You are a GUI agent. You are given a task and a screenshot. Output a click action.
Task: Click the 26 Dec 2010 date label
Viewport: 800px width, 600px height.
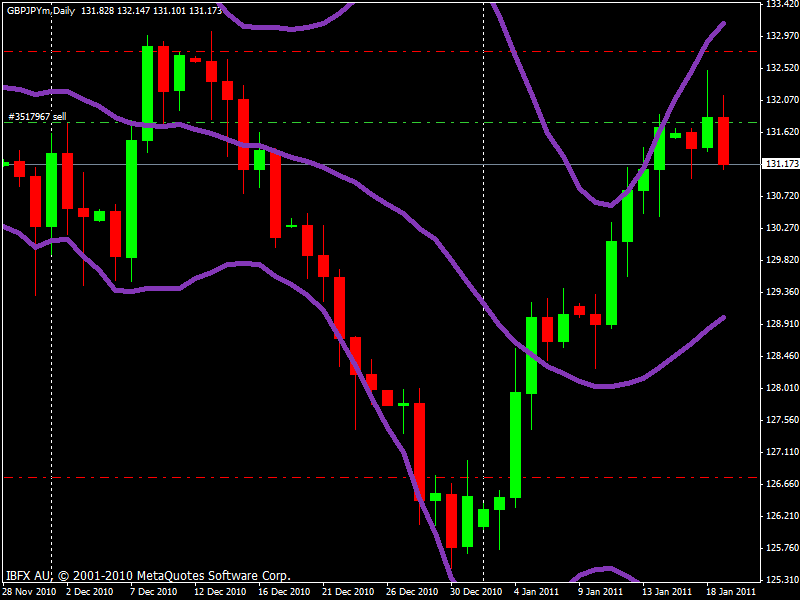[x=412, y=592]
